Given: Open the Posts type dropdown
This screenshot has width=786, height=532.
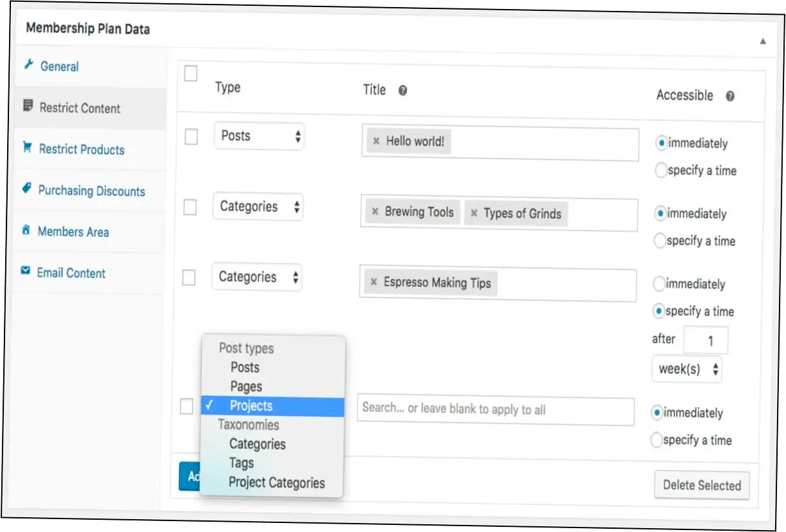Looking at the screenshot, I should [259, 137].
